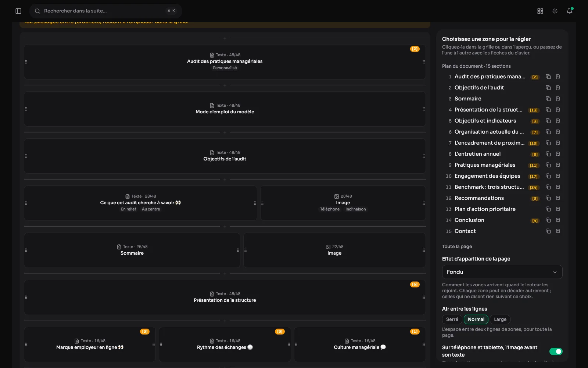Click the [17] badge beside Engagement des équipes
This screenshot has height=368, width=588.
point(534,176)
